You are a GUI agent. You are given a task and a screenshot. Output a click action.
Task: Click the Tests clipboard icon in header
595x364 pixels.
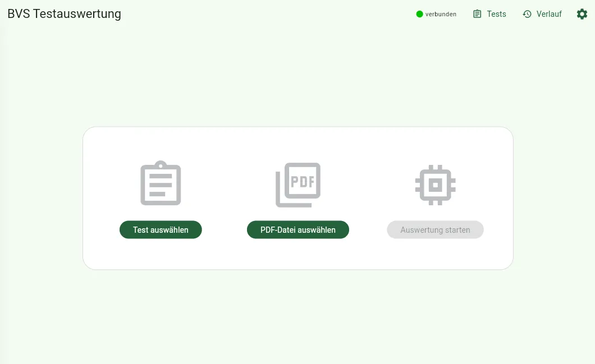click(x=477, y=14)
